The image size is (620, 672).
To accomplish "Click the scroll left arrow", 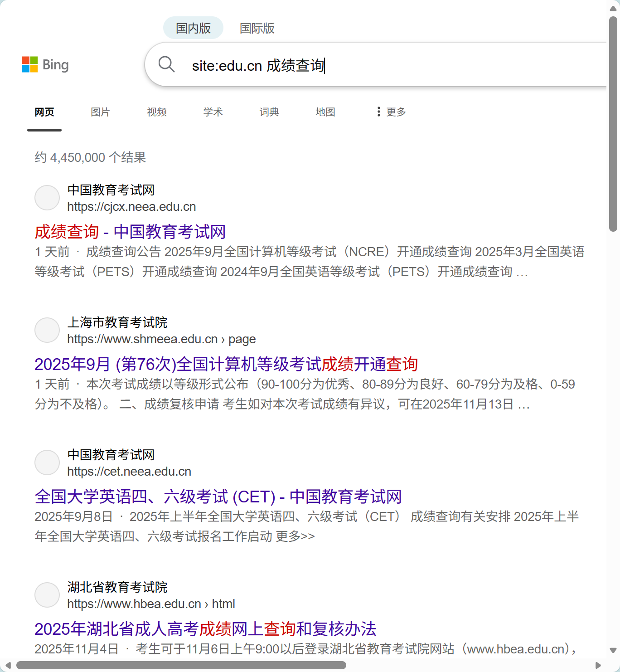I will [x=8, y=665].
